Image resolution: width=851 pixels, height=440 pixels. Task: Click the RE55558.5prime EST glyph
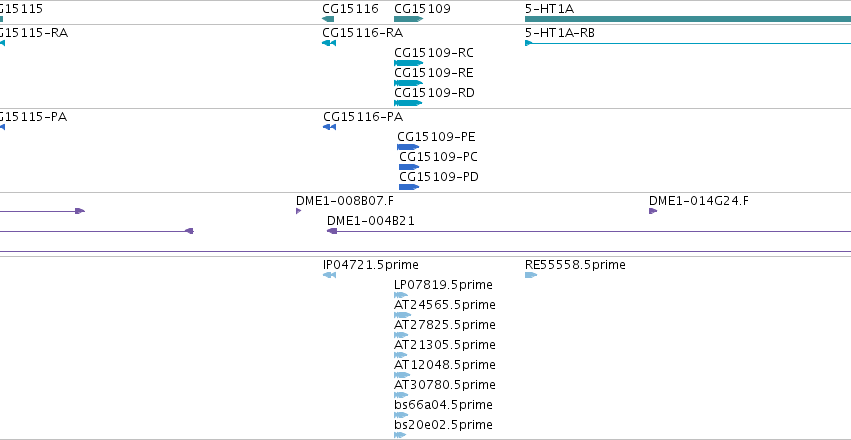click(x=531, y=275)
